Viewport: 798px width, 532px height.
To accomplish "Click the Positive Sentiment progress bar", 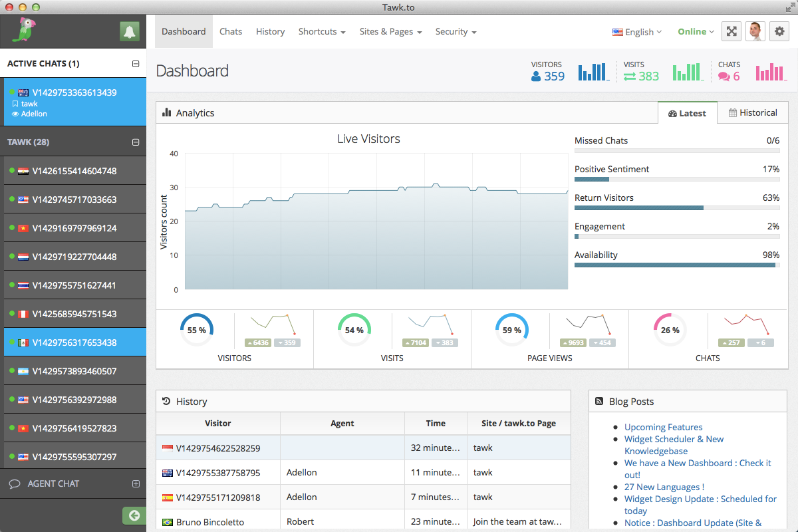I will (677, 179).
